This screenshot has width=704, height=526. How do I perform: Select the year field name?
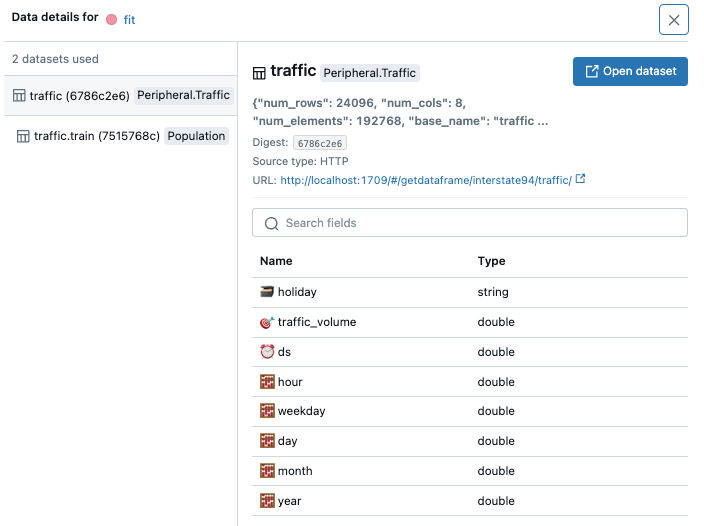point(289,501)
